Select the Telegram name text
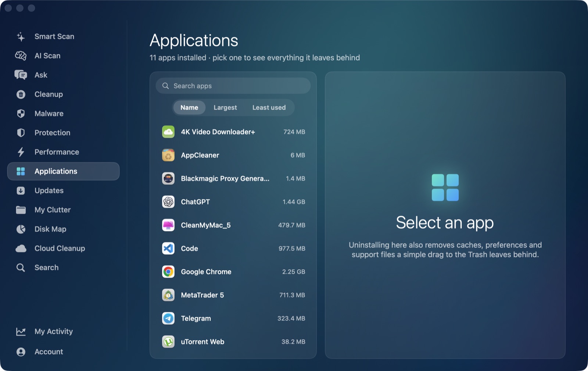 point(196,318)
